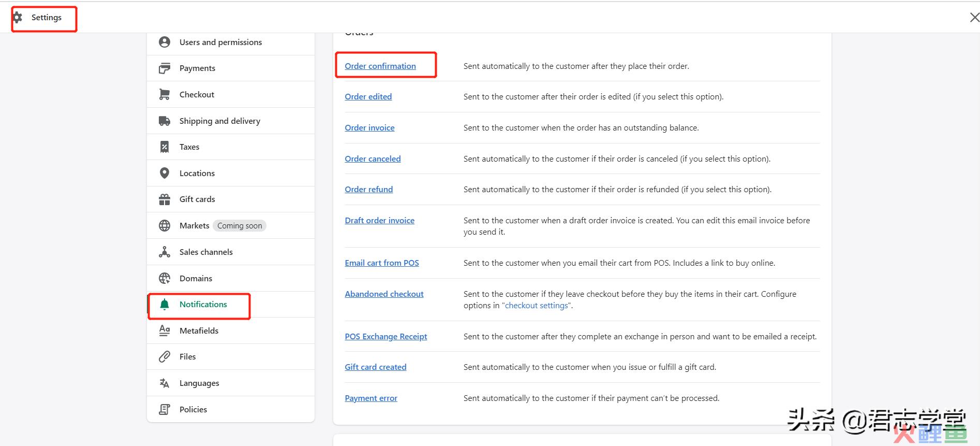
Task: Open the Order edited notification
Action: point(368,96)
